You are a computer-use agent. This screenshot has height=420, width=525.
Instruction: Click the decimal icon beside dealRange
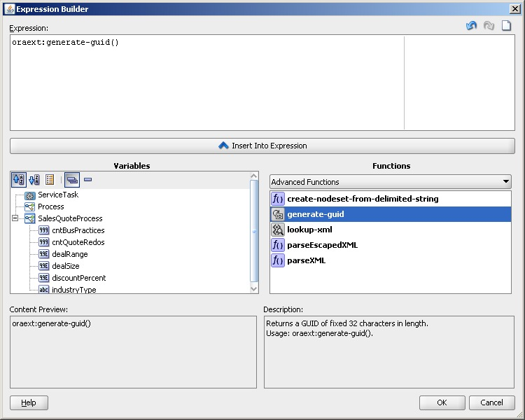(x=44, y=254)
